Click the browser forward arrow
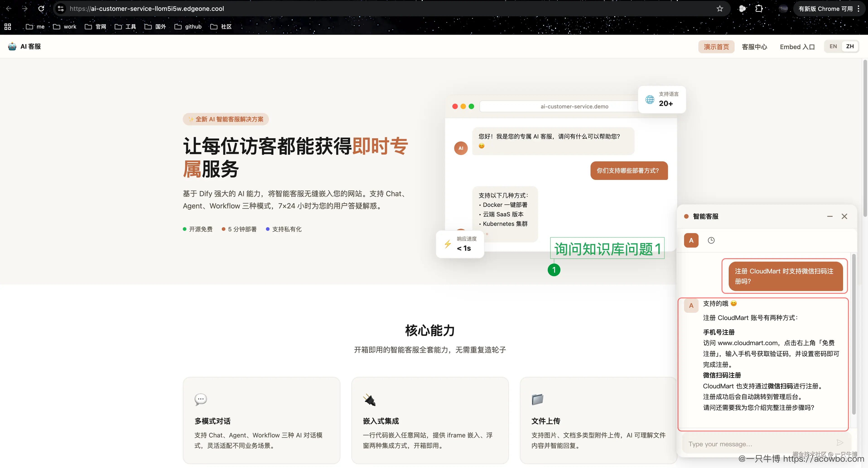Image resolution: width=868 pixels, height=468 pixels. click(x=25, y=9)
